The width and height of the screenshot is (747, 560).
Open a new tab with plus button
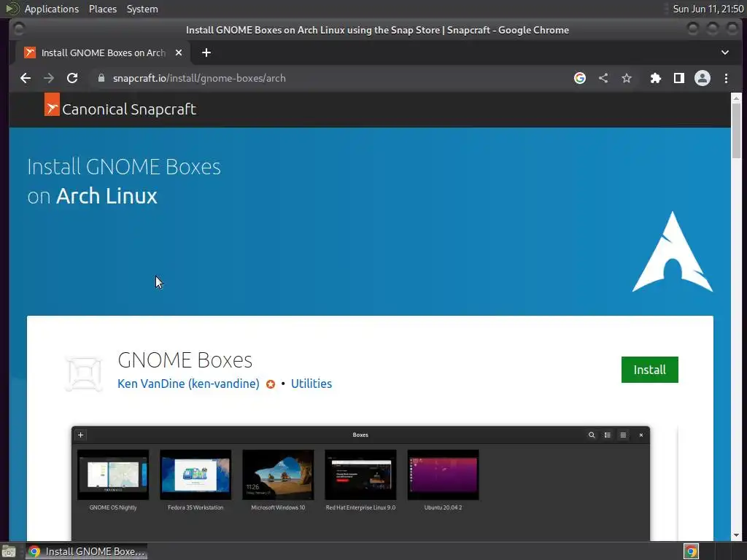(x=206, y=52)
